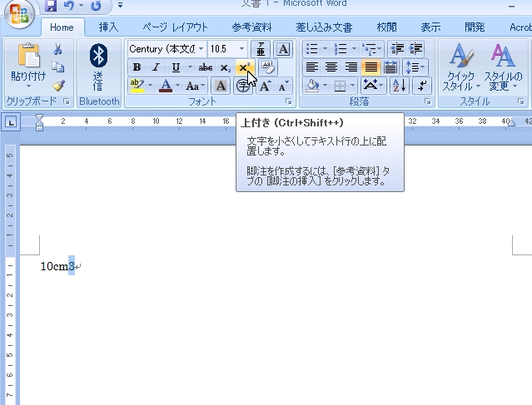Toggle bold formatting
This screenshot has height=405, width=532.
[137, 67]
